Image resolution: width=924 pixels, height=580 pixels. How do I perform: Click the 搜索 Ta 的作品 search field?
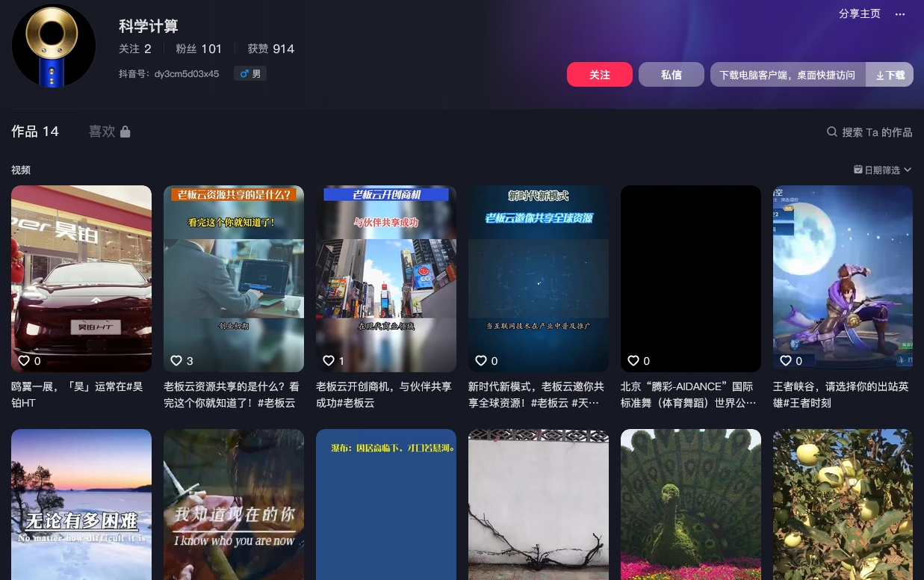[869, 132]
